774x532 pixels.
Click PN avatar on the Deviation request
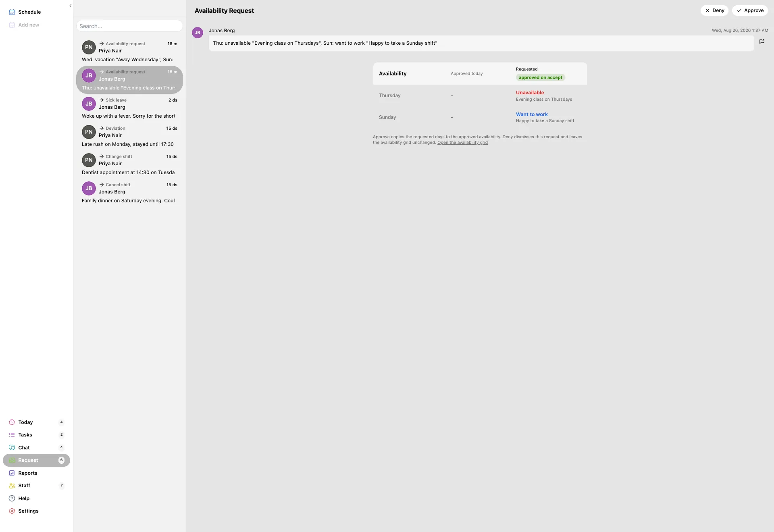pos(89,132)
